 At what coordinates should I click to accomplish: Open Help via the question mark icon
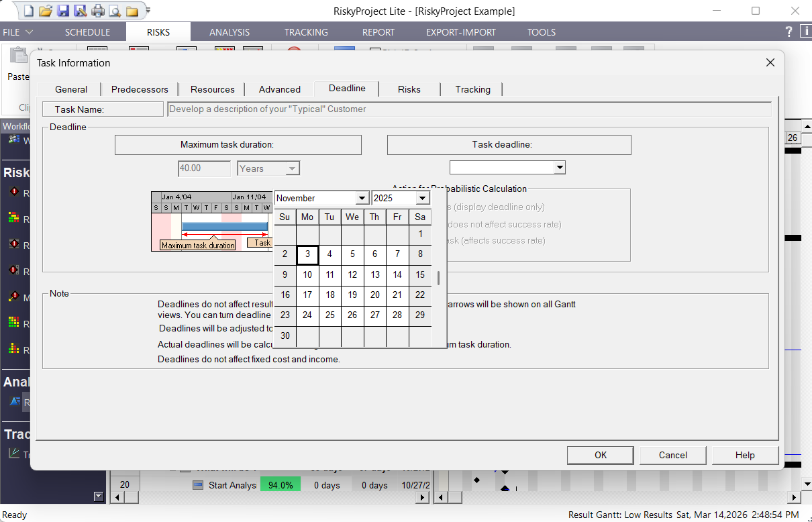coord(788,32)
